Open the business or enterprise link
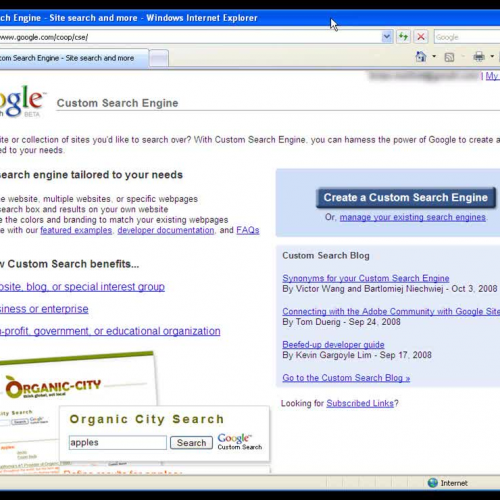The image size is (500, 500). (x=44, y=309)
